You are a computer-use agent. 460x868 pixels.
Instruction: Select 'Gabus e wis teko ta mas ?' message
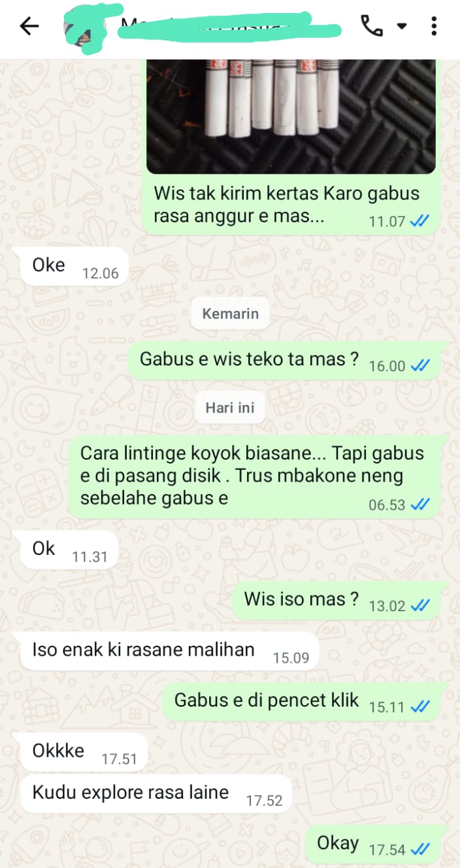click(285, 359)
